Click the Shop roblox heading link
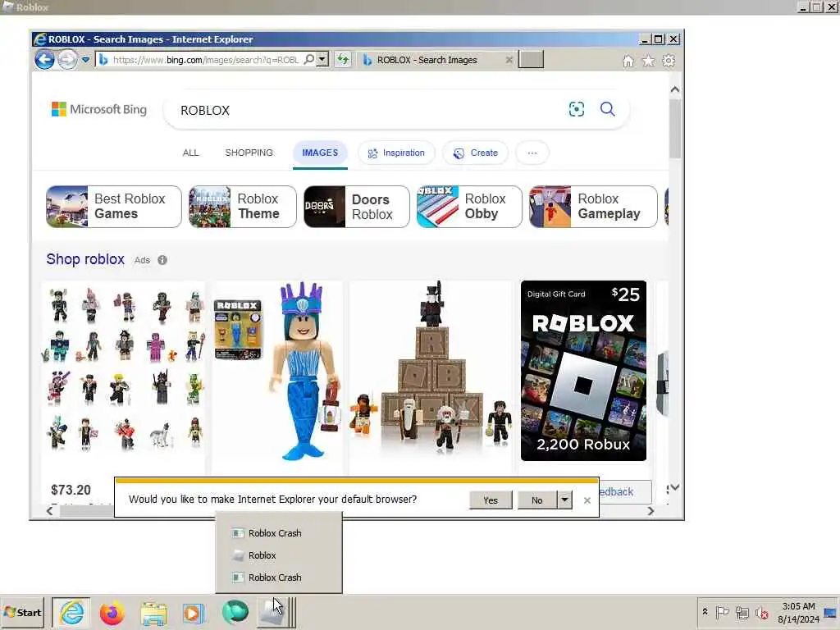This screenshot has width=840, height=630. click(85, 259)
